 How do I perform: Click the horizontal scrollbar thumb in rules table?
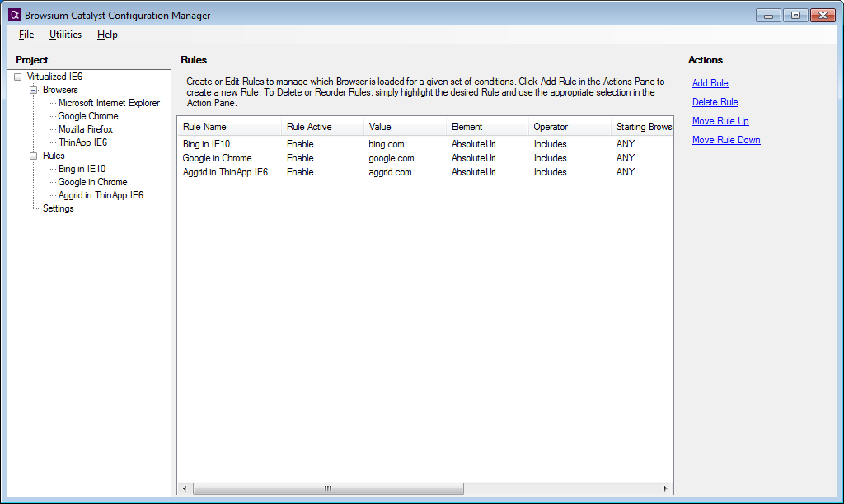(x=328, y=488)
